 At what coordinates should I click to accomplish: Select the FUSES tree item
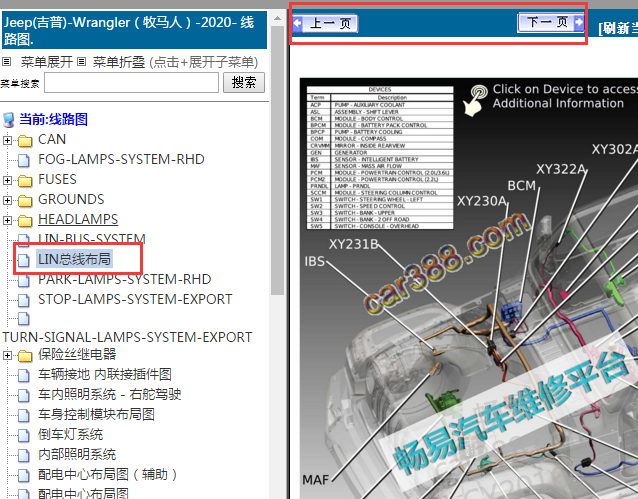point(57,179)
